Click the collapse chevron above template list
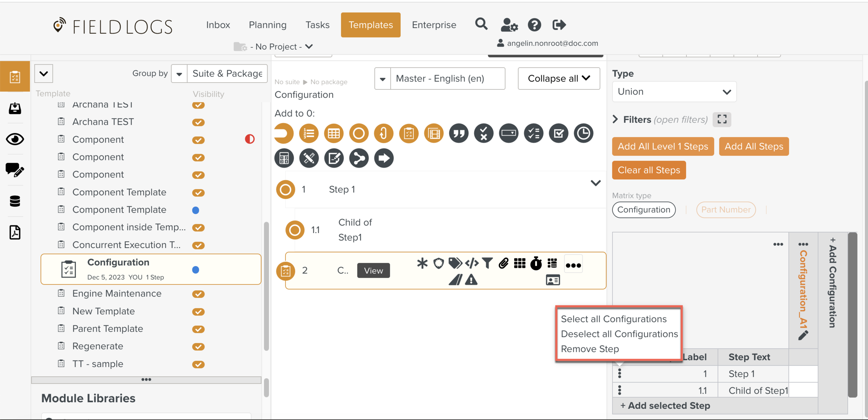 click(x=44, y=74)
